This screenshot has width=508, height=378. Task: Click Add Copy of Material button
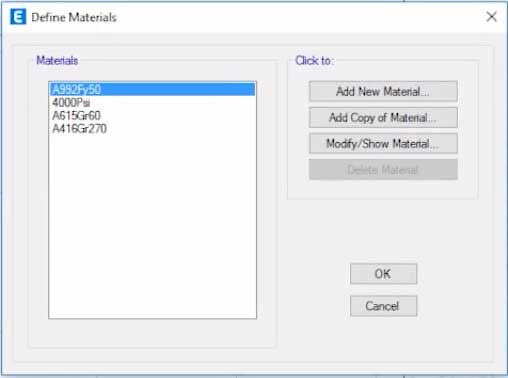383,117
